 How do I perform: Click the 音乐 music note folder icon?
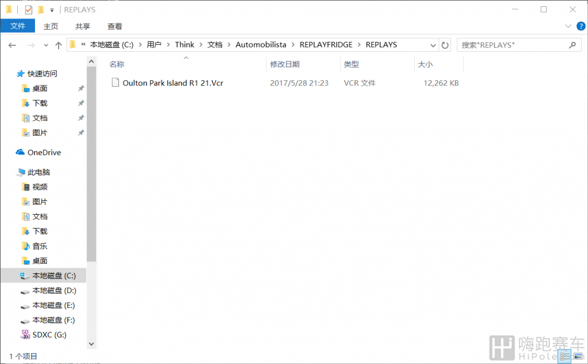[x=25, y=246]
